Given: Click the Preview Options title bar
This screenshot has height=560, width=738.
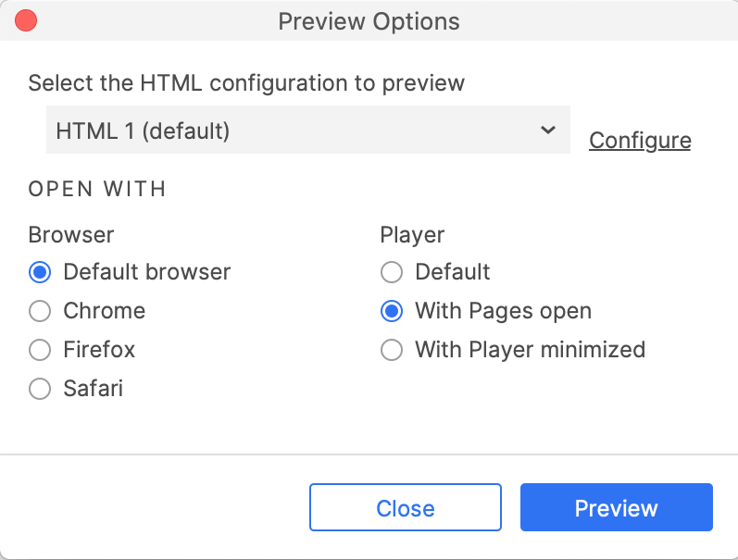Looking at the screenshot, I should point(369,20).
